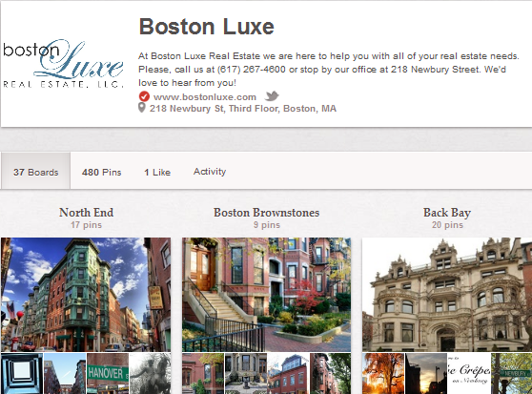The width and height of the screenshot is (532, 394).
Task: Switch to the 480 Pins tab
Action: (x=101, y=173)
